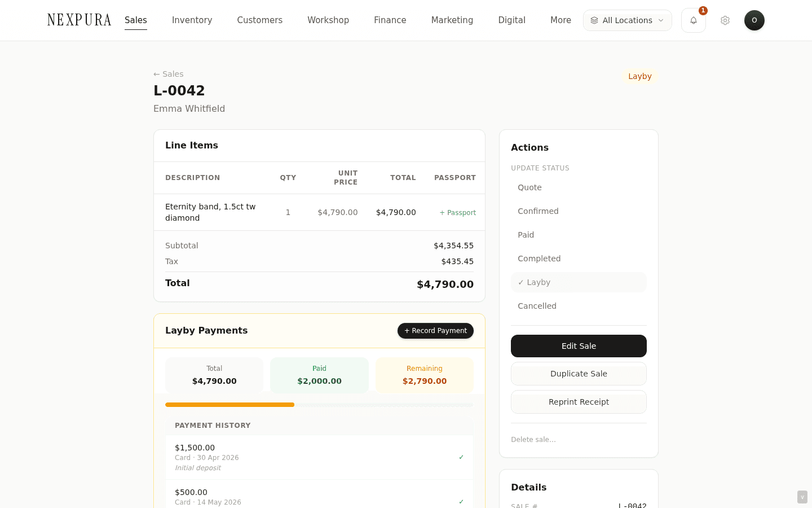Viewport: 812px width, 508px height.
Task: Open the Marketing section
Action: coord(452,20)
